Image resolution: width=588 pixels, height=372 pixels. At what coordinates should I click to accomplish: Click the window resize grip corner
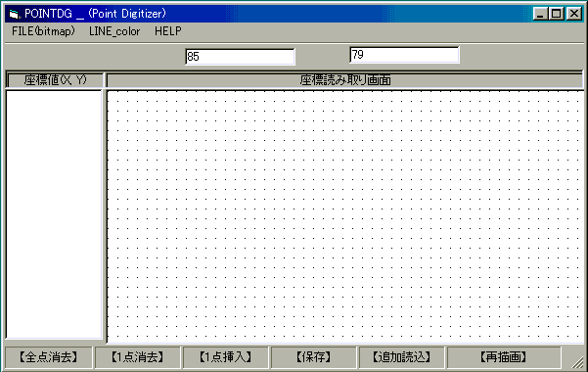click(x=577, y=362)
